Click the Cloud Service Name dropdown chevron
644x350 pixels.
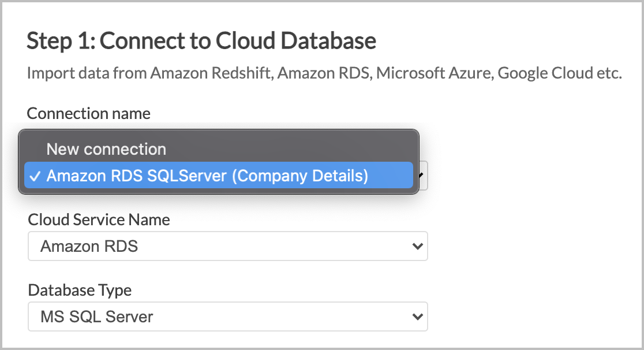(417, 246)
